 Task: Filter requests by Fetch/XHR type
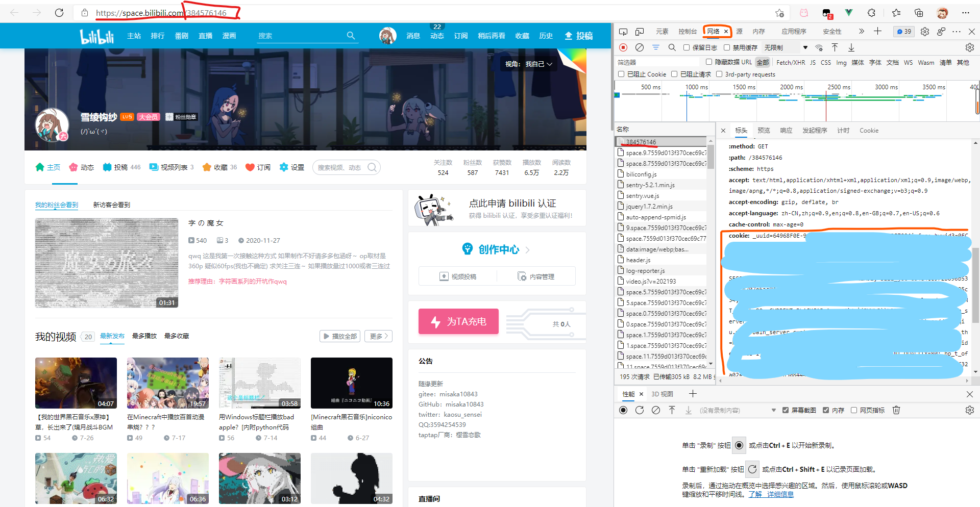pyautogui.click(x=791, y=62)
